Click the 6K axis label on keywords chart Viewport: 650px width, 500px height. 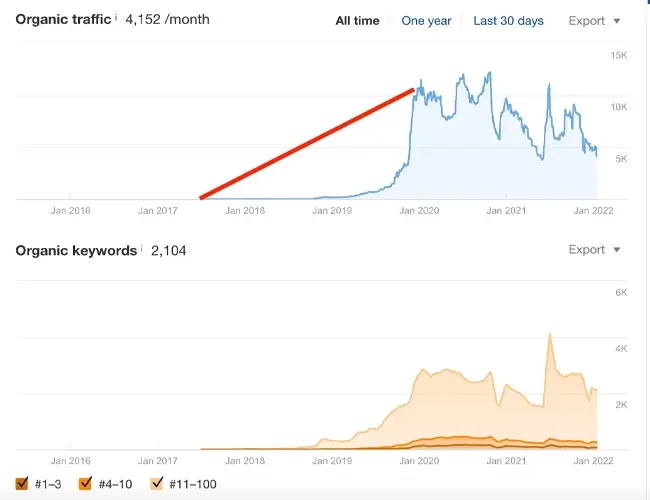click(620, 292)
